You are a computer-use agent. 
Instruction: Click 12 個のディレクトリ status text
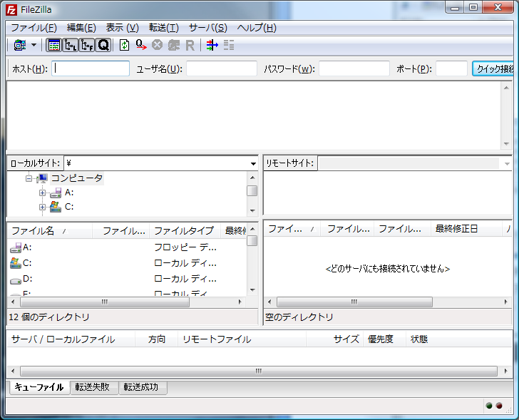49,317
